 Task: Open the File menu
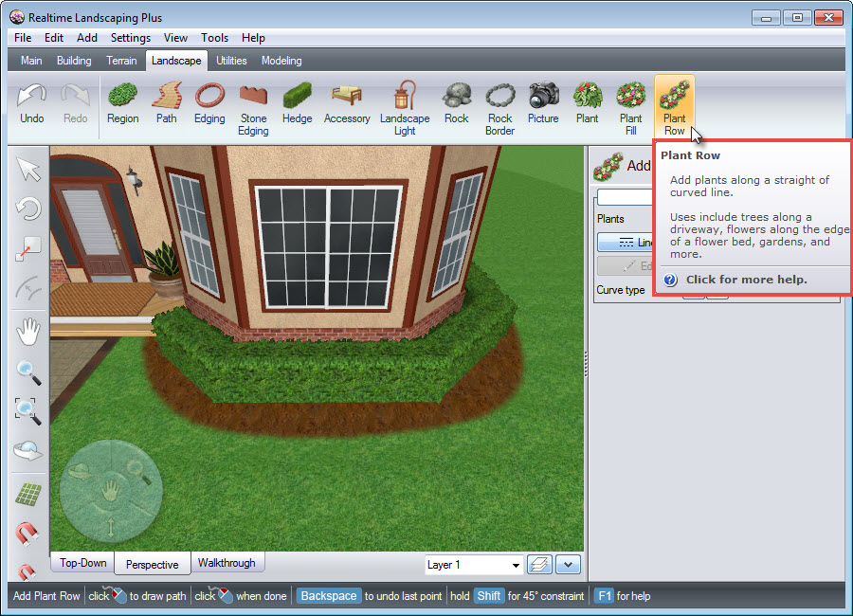pos(23,38)
